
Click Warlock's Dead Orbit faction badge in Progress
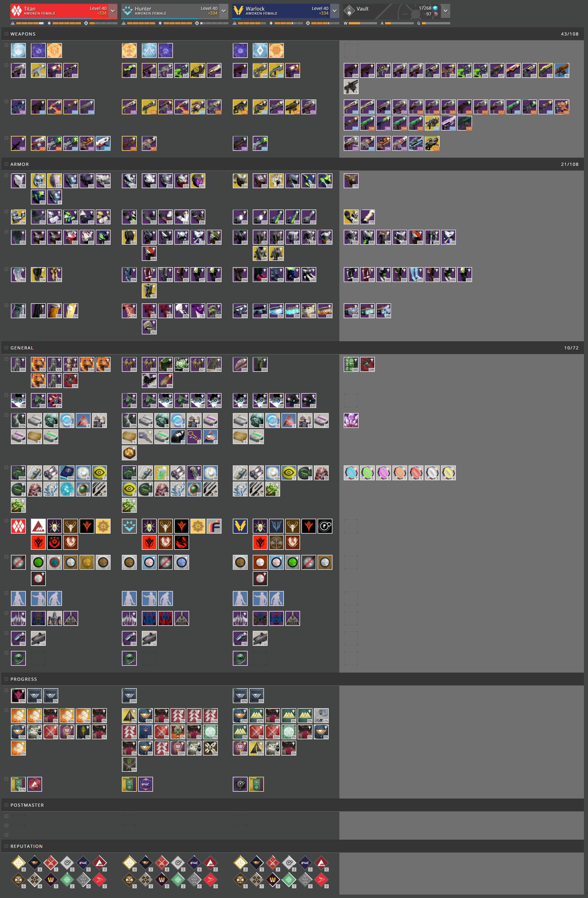coord(240,784)
